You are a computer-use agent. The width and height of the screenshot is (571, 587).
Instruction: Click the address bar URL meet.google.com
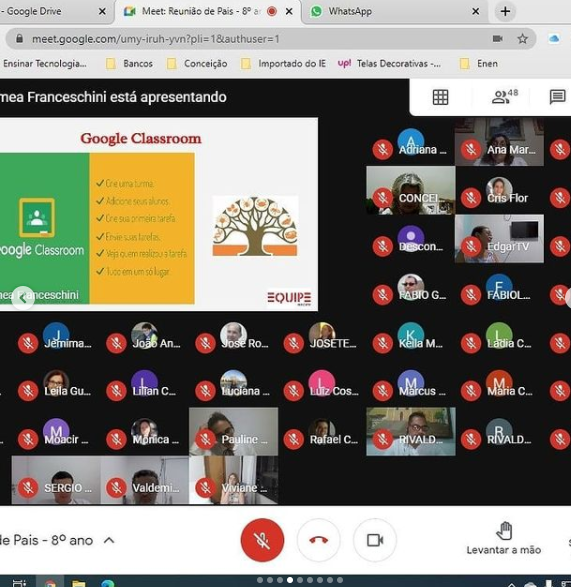coord(155,39)
